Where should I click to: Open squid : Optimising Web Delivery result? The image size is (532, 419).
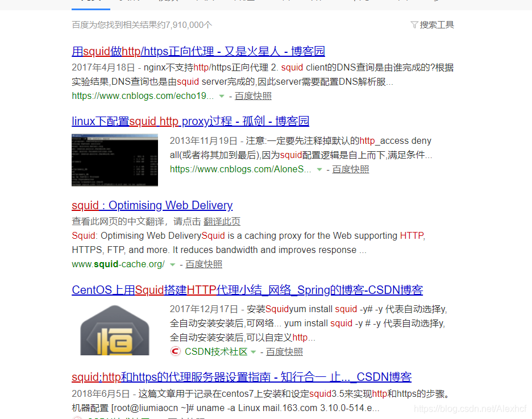(x=152, y=205)
